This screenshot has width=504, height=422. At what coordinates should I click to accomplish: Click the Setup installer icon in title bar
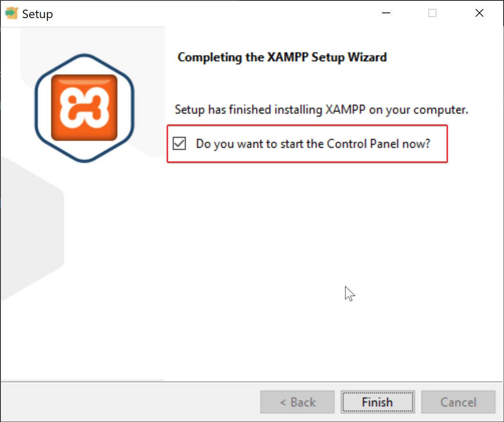(x=11, y=13)
